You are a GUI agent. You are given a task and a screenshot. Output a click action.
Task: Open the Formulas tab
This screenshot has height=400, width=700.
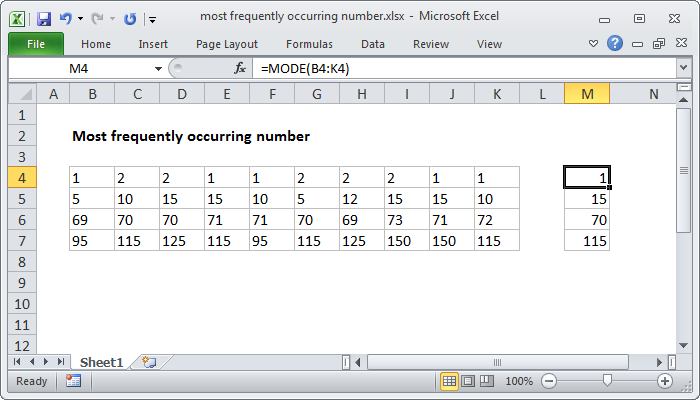pos(309,44)
